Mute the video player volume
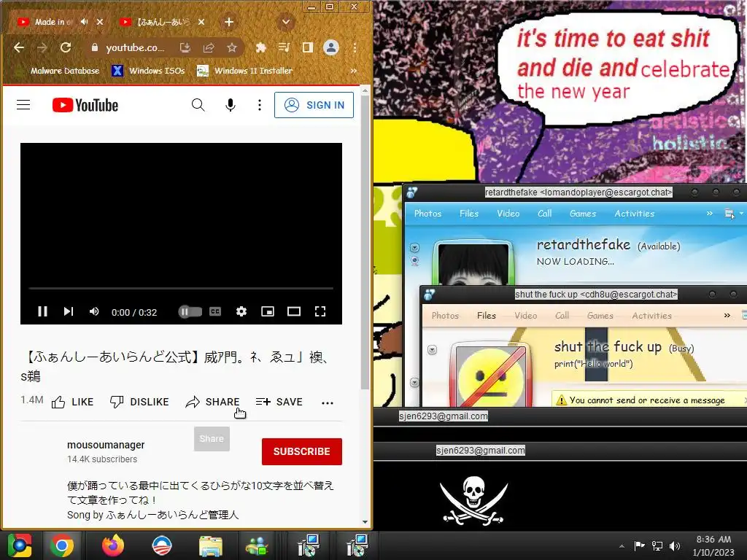747x560 pixels. tap(94, 311)
